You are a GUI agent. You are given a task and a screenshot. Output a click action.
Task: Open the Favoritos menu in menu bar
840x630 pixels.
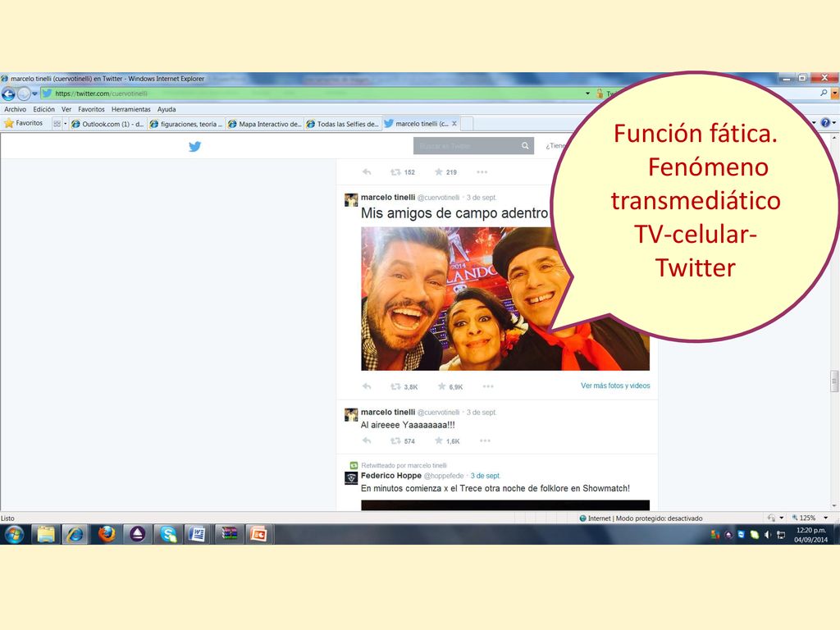coord(91,109)
